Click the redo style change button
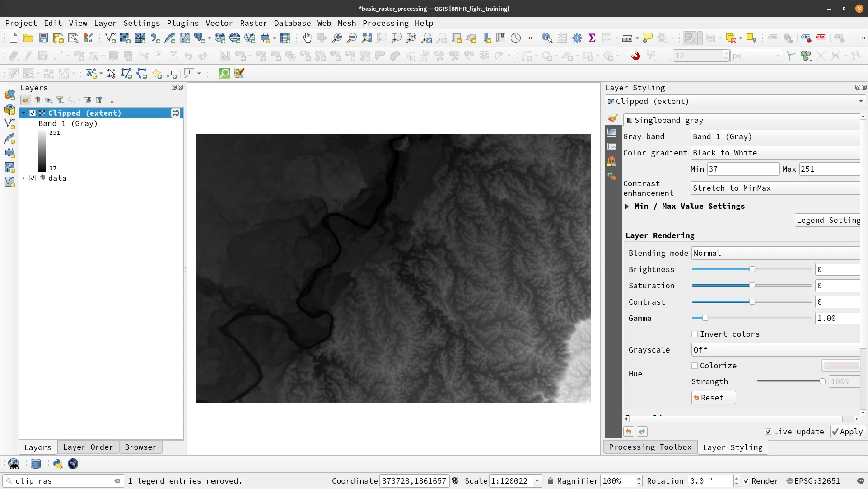Screen dimensions: 868x489 pos(642,432)
